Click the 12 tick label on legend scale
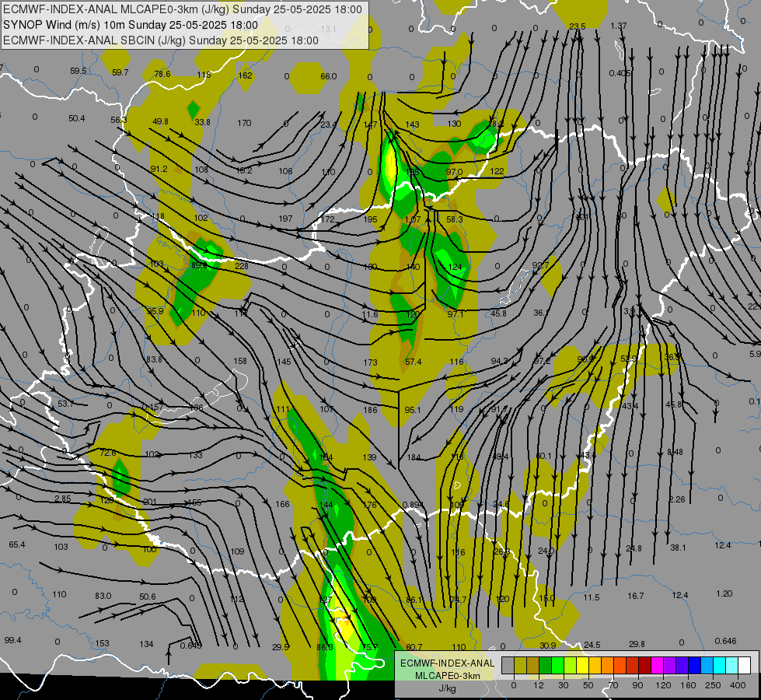Image resolution: width=761 pixels, height=700 pixels. pos(539,685)
